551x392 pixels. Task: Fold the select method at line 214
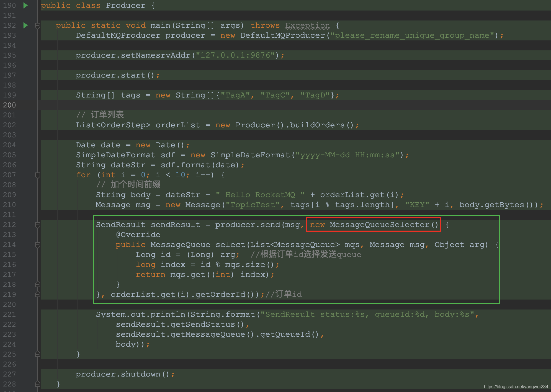(38, 245)
